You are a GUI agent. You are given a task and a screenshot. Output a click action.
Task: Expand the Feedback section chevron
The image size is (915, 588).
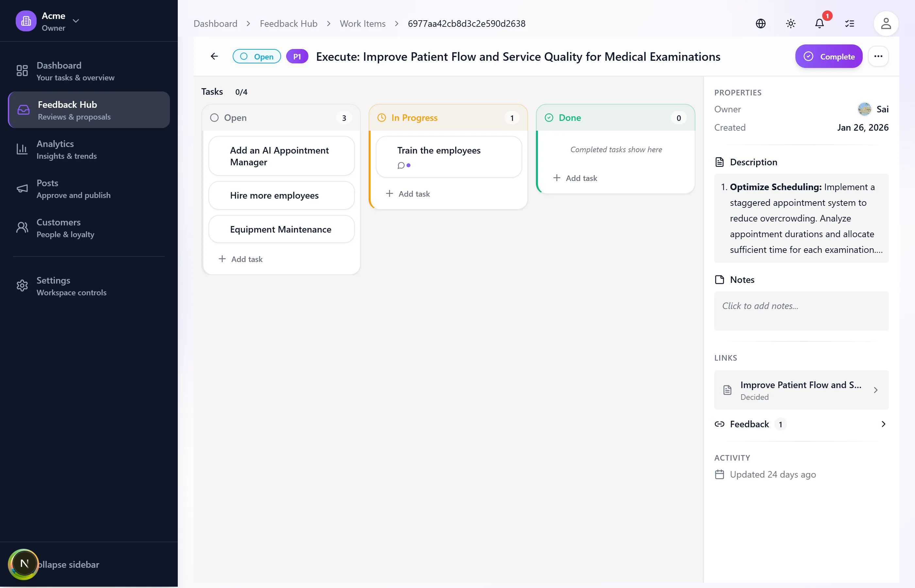coord(883,424)
